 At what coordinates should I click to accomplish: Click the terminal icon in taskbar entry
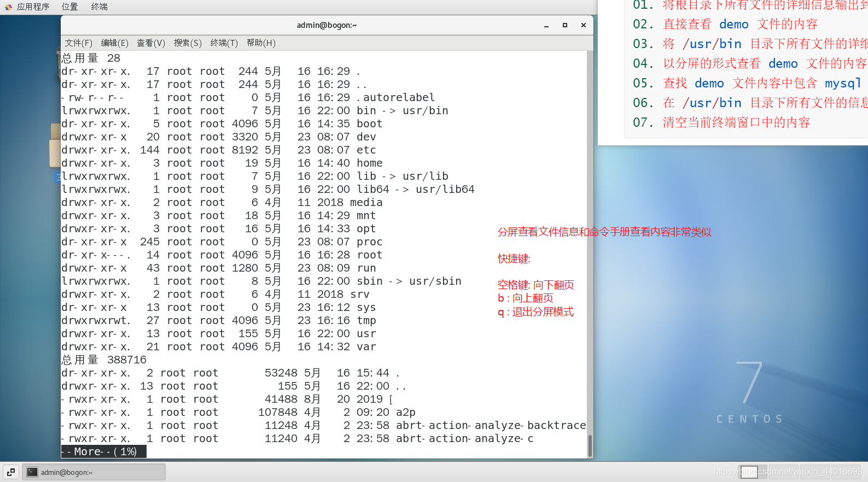(32, 472)
